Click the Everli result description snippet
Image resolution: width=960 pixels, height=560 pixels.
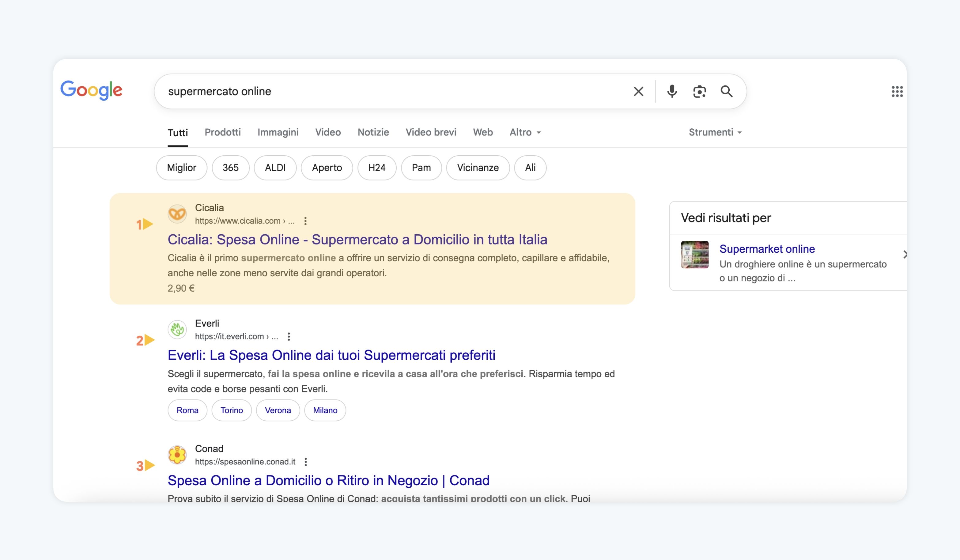click(x=391, y=381)
